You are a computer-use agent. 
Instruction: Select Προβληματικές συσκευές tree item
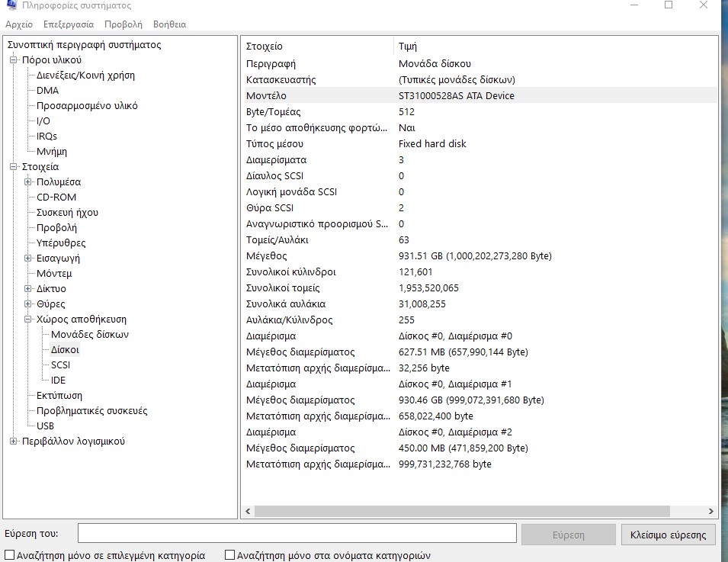[x=92, y=411]
